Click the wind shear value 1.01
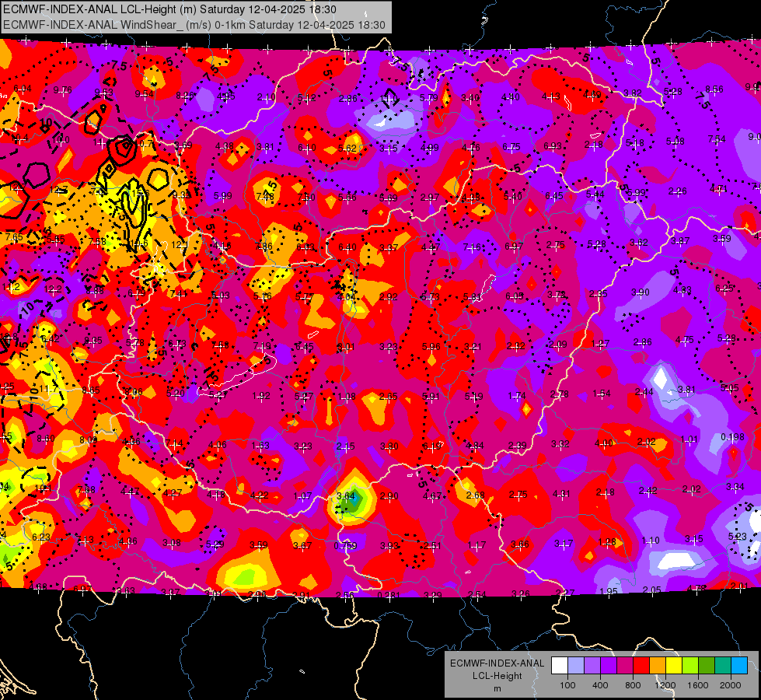 click(x=689, y=439)
